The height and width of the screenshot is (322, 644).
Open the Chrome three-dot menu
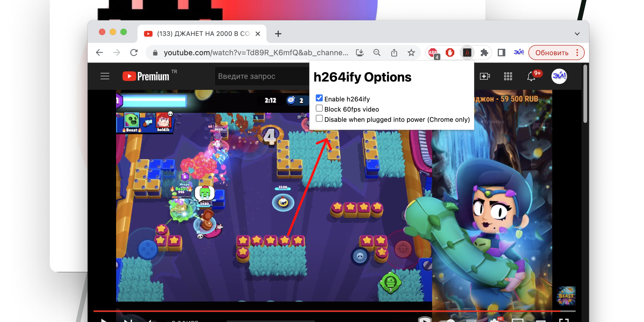pyautogui.click(x=577, y=53)
